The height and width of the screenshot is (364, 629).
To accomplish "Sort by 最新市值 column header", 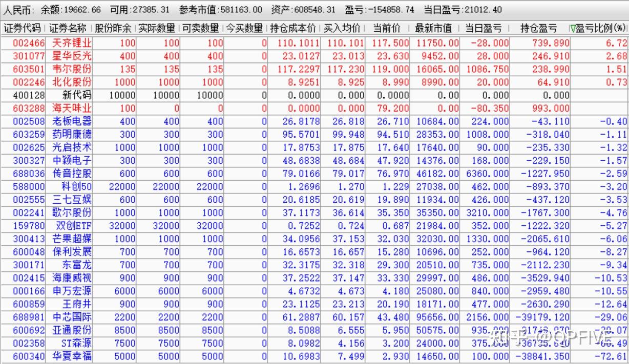I will click(x=433, y=28).
